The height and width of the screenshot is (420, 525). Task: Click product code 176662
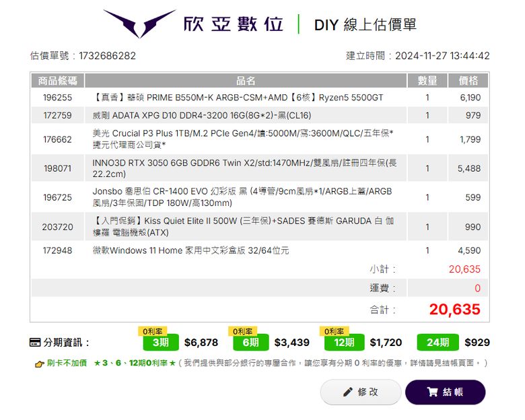coord(58,139)
